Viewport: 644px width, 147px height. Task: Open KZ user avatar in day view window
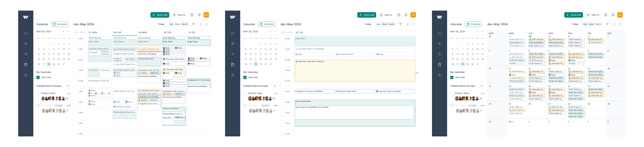point(413,15)
